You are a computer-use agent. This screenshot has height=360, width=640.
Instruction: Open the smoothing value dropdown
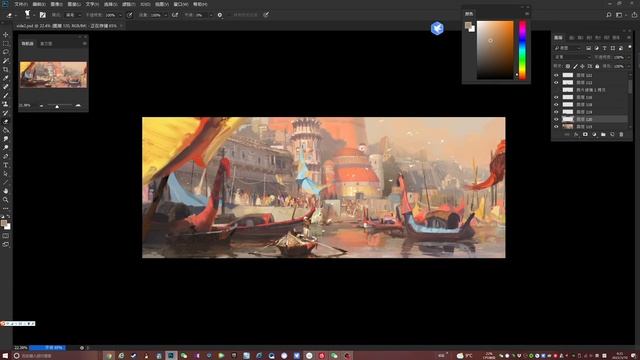click(x=211, y=15)
